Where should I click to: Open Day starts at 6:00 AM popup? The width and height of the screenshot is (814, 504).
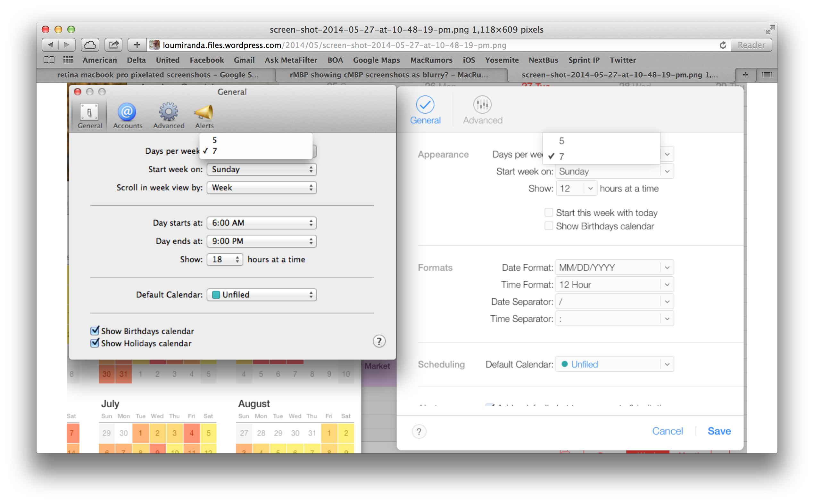coord(262,223)
